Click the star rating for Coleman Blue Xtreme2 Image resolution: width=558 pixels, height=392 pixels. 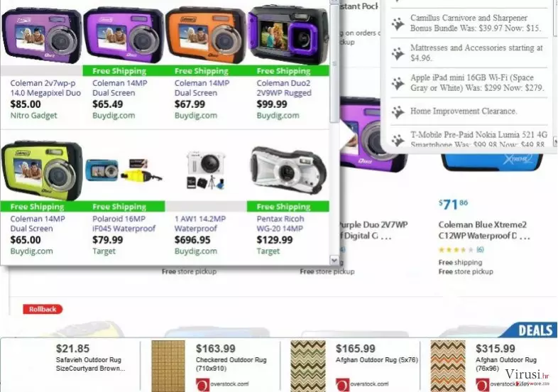click(456, 250)
